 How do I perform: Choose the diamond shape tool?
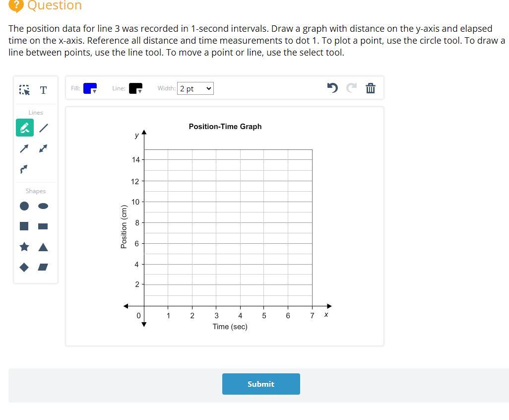(x=24, y=267)
